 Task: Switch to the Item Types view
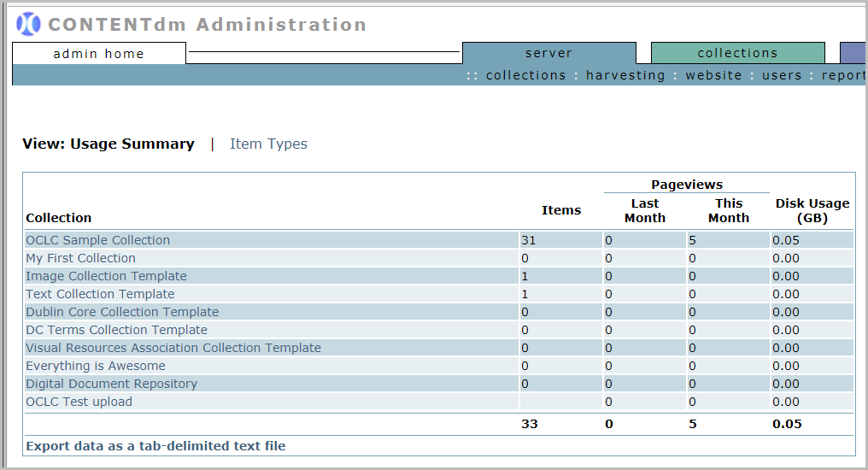(268, 144)
